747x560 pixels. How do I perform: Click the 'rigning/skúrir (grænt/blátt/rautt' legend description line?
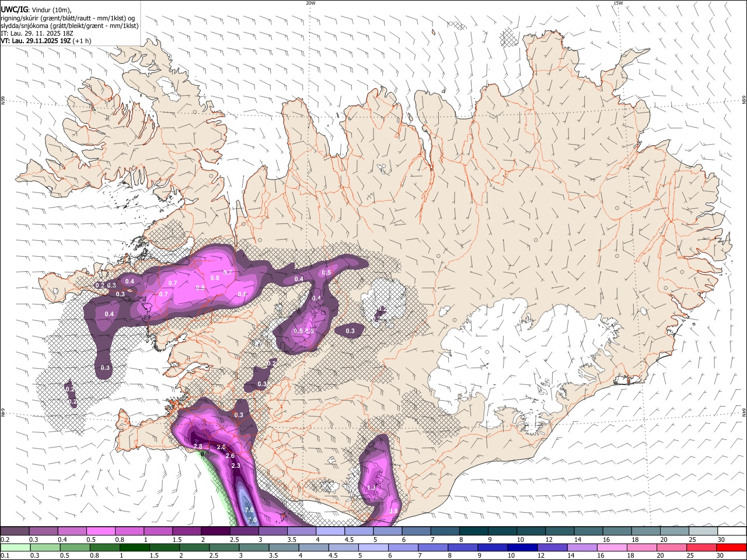click(68, 17)
